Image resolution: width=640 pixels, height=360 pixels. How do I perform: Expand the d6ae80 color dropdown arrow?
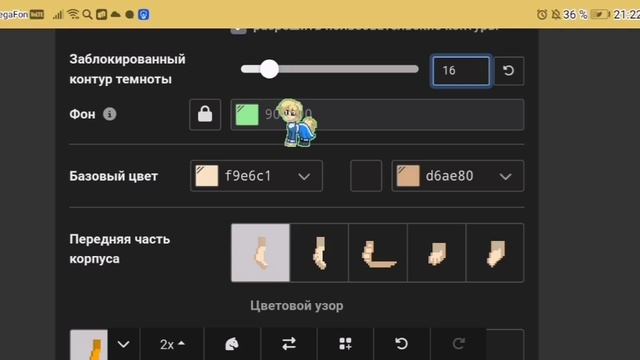(x=505, y=176)
